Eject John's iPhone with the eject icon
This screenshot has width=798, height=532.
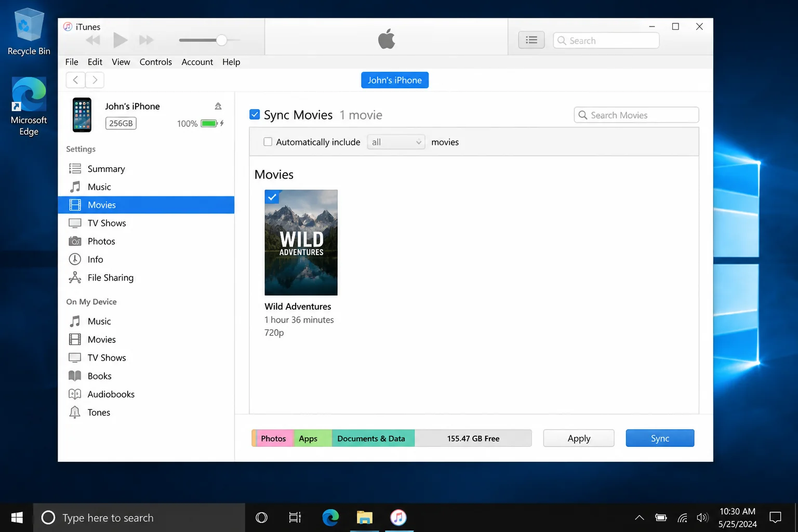[218, 106]
